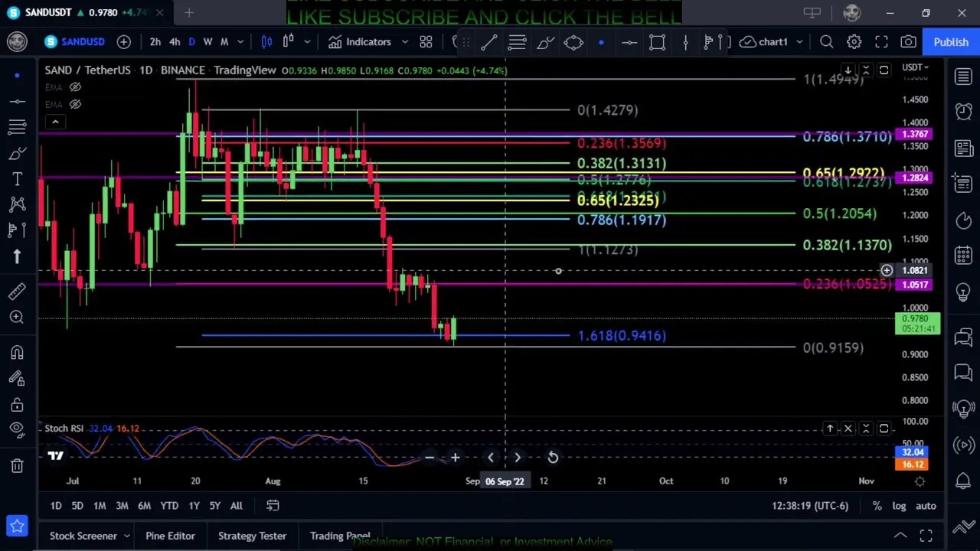
Task: Open chart1 layout cloud menu
Action: [x=766, y=42]
